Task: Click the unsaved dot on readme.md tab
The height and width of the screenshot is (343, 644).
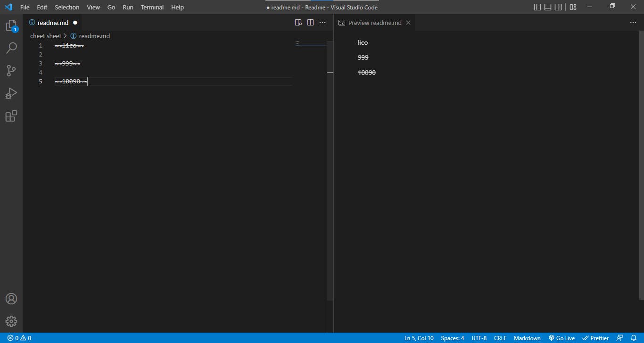Action: (75, 23)
